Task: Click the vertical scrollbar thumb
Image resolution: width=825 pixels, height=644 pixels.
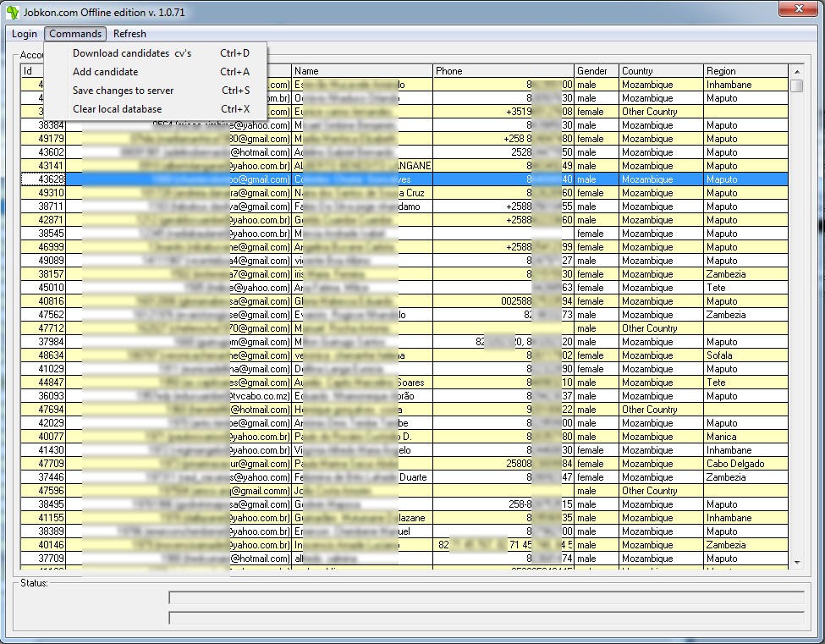Action: tap(797, 85)
